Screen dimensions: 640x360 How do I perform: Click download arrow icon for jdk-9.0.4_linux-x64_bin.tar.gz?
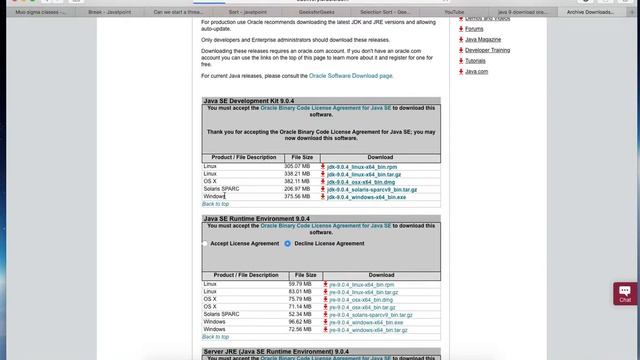(x=323, y=174)
